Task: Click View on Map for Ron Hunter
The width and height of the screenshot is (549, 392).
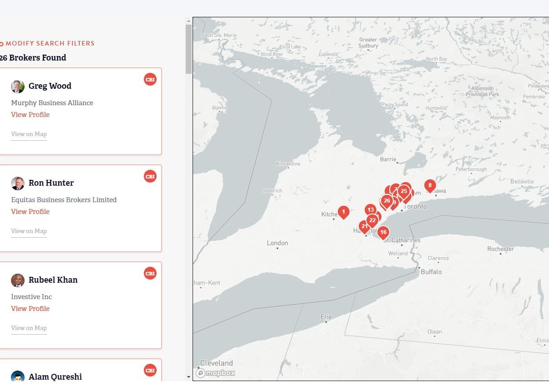Action: tap(29, 231)
